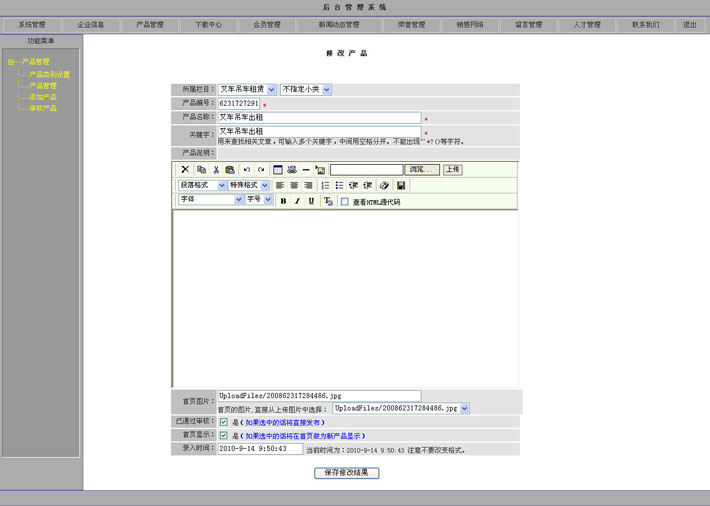Open the 字体 font dropdown
This screenshot has width=710, height=506.
pos(210,200)
